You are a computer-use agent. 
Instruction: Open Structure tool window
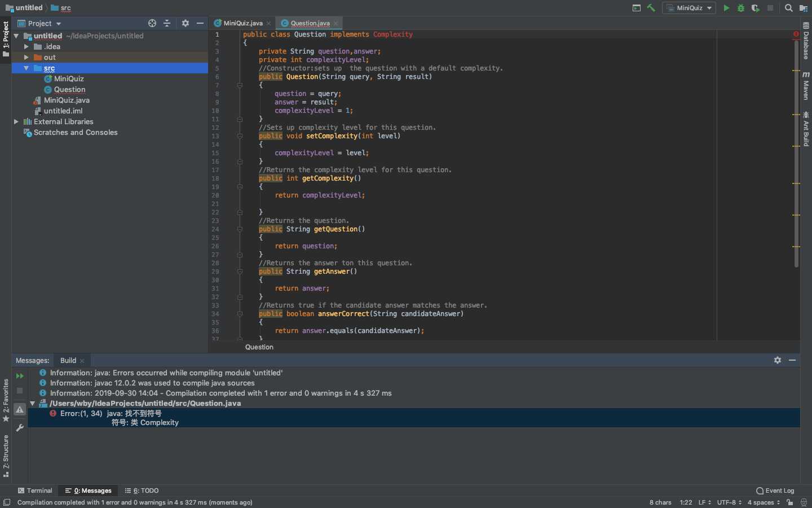click(6, 456)
